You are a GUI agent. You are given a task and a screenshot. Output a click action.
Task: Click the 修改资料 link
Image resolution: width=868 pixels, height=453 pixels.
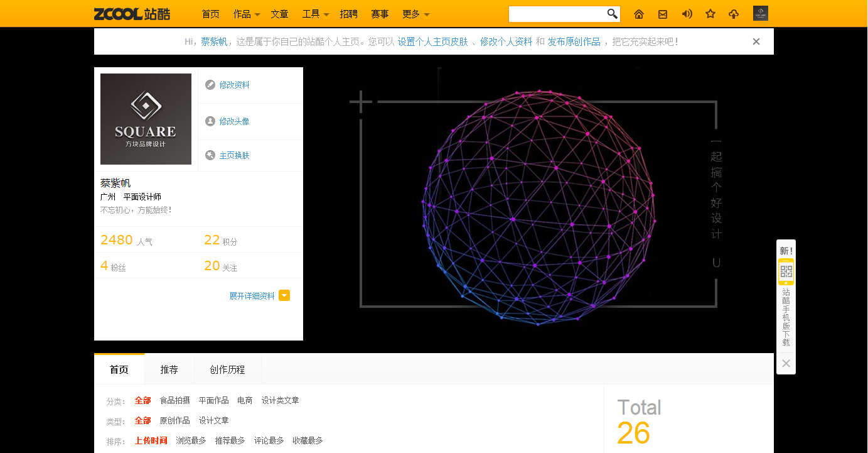(x=234, y=85)
